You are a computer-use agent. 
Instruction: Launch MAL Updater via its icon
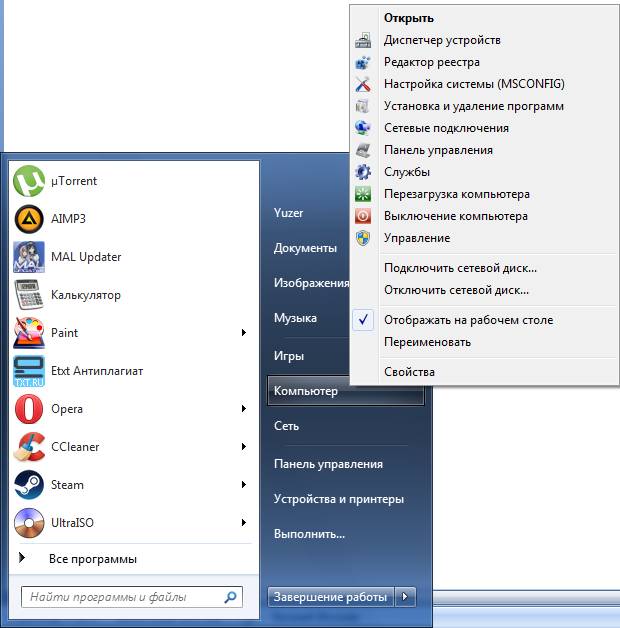[x=29, y=257]
